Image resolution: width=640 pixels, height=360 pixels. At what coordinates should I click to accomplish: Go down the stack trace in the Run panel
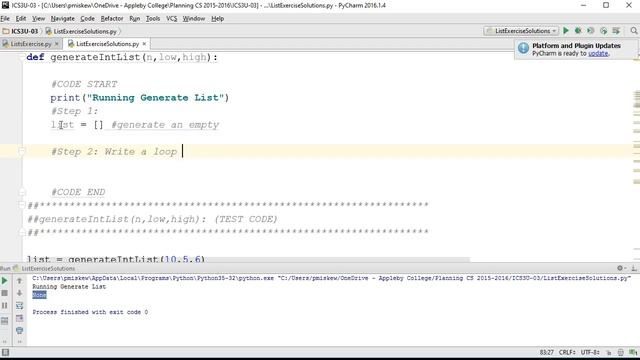point(19,293)
